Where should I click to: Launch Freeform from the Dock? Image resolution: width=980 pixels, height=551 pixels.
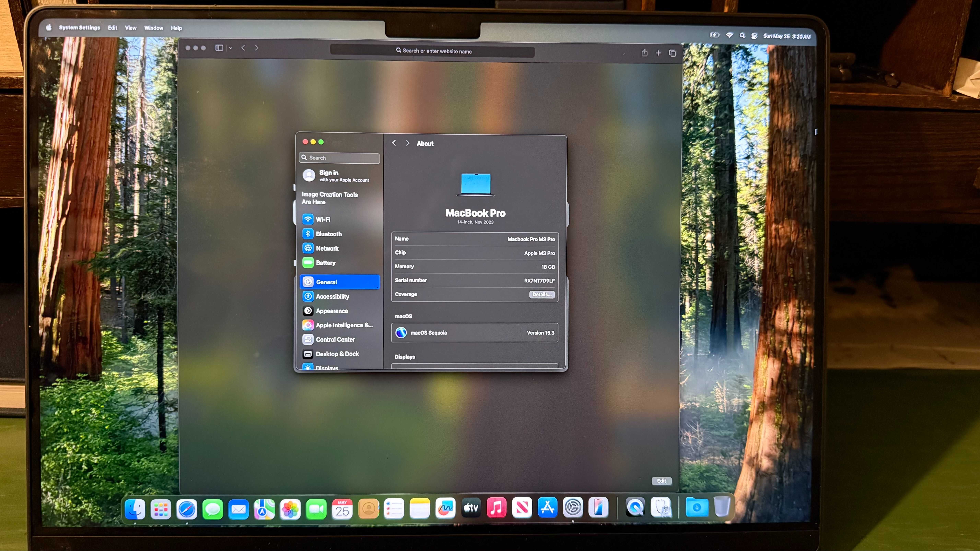coord(446,508)
